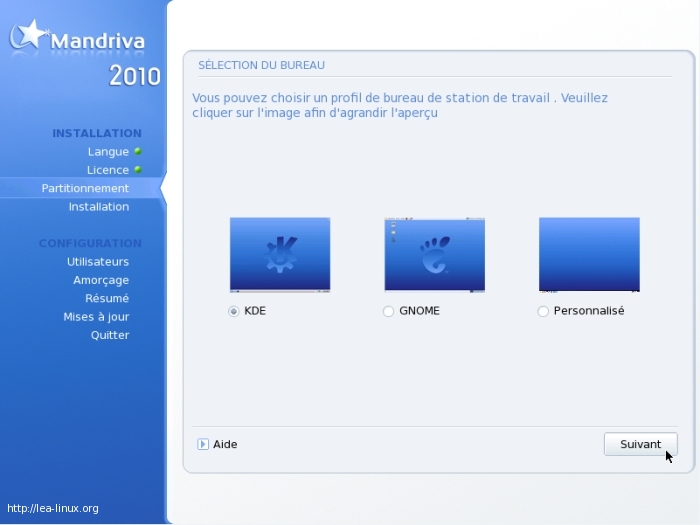Choose the Personnalisé radio option
Image resolution: width=700 pixels, height=525 pixels.
click(543, 311)
